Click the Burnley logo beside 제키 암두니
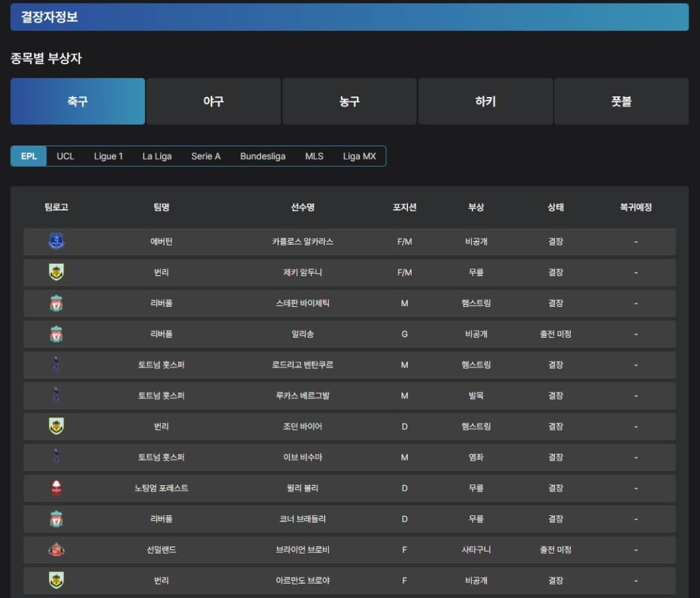700x598 pixels. pos(56,272)
